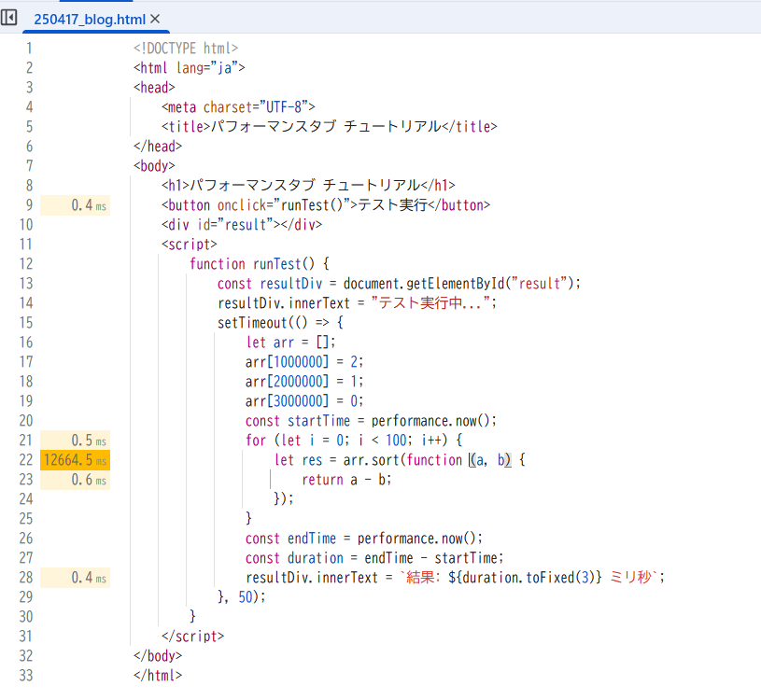Close the 250417_blog.html tab
Screen dimensions: 761x700
tap(155, 19)
